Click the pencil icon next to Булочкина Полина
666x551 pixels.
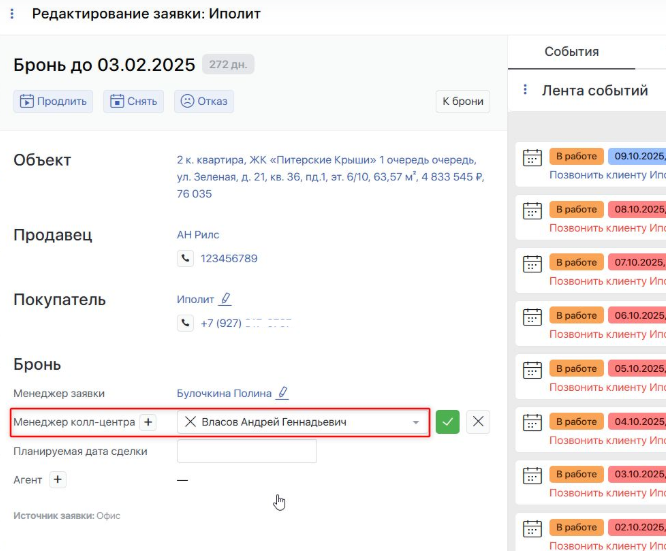click(283, 393)
